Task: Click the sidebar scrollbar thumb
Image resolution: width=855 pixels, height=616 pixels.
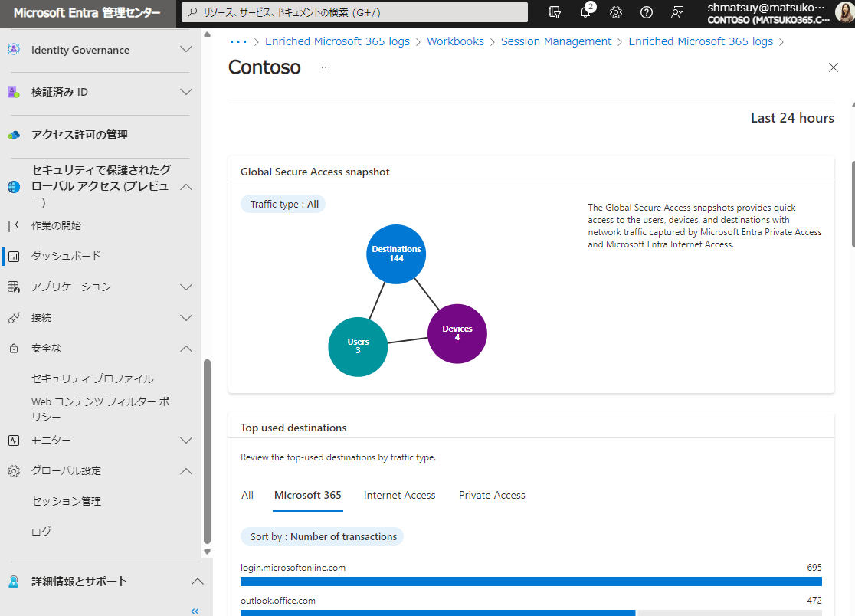Action: pyautogui.click(x=207, y=451)
